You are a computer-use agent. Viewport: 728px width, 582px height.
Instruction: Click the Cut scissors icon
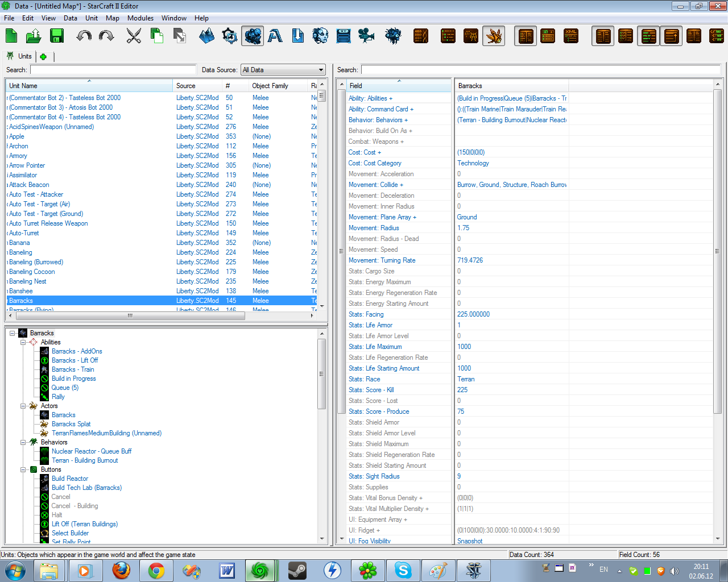tap(134, 36)
